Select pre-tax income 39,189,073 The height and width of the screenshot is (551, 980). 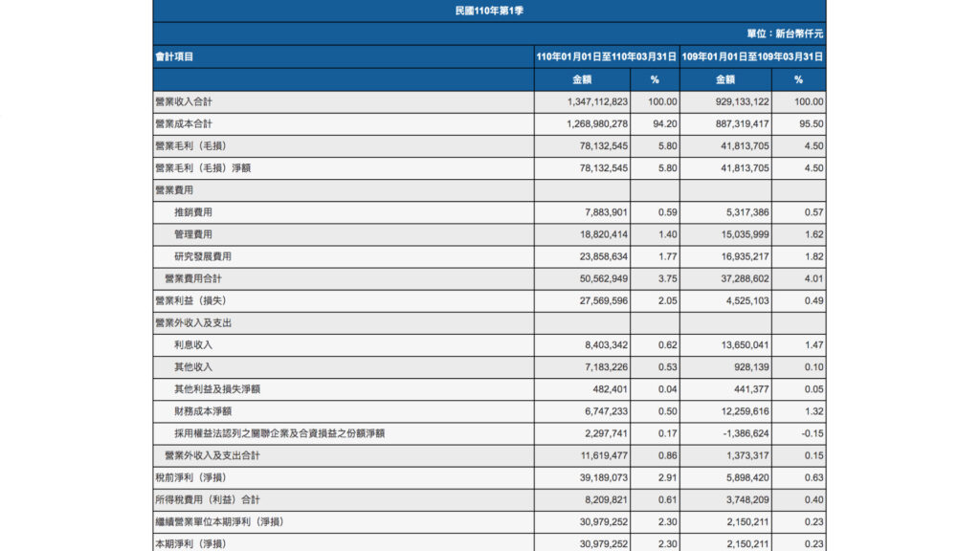[604, 478]
